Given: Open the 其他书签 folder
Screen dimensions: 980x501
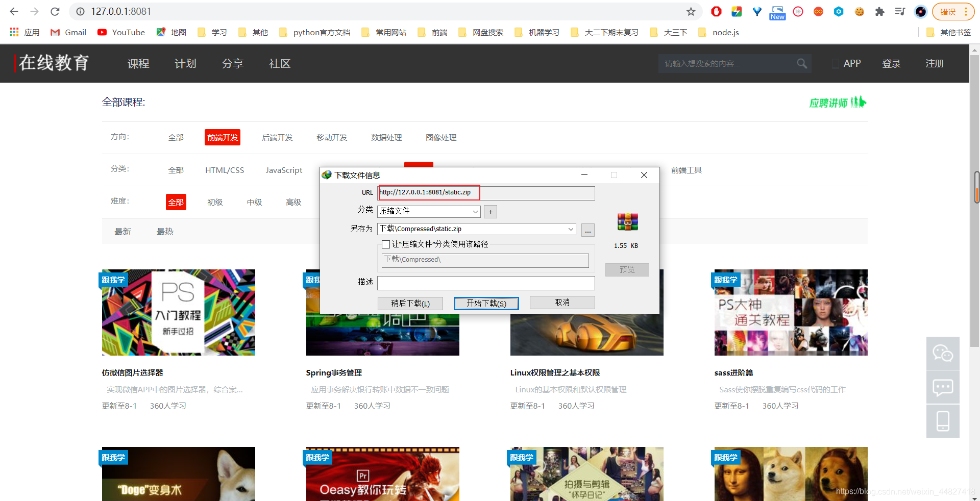Looking at the screenshot, I should [x=948, y=32].
